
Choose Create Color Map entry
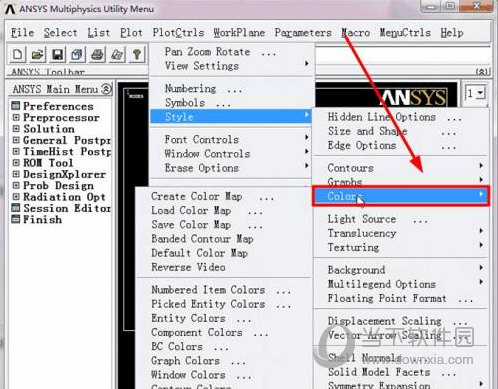pyautogui.click(x=223, y=196)
